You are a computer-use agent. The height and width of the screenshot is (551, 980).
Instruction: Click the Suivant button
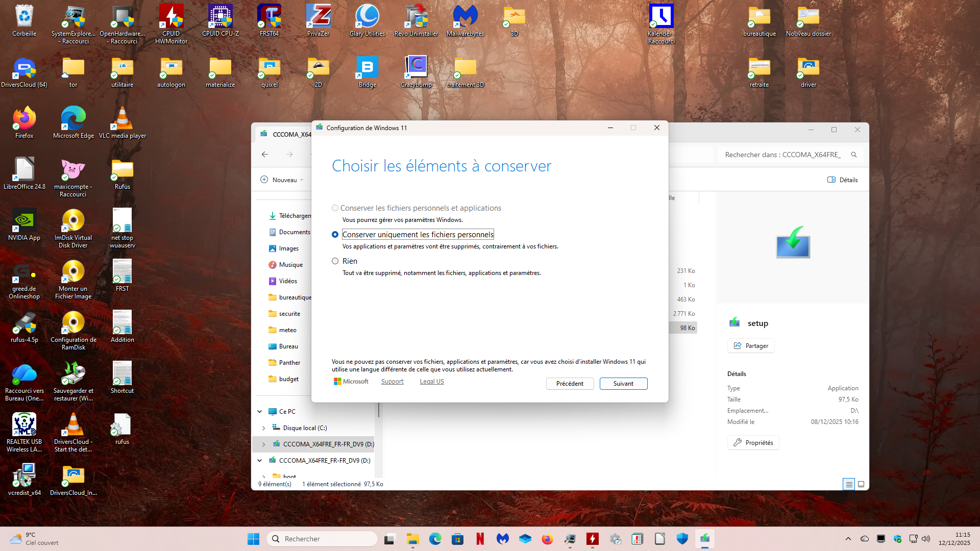tap(623, 384)
